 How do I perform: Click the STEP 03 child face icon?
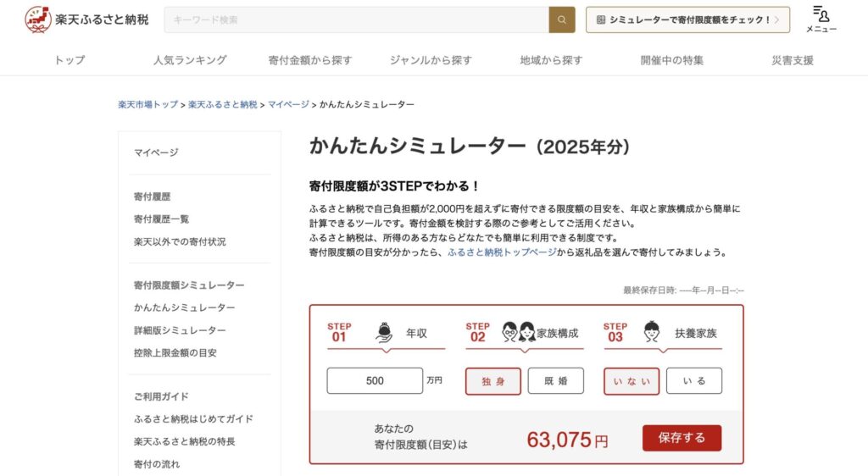point(652,332)
